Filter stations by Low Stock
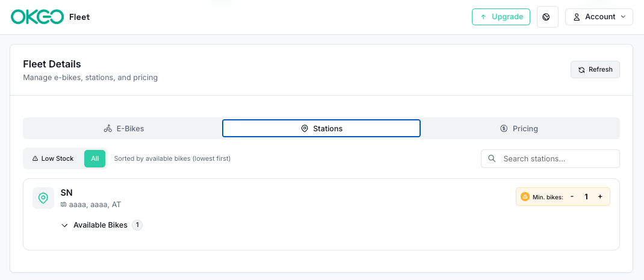Viewport: 644px width, 280px height. [x=53, y=159]
